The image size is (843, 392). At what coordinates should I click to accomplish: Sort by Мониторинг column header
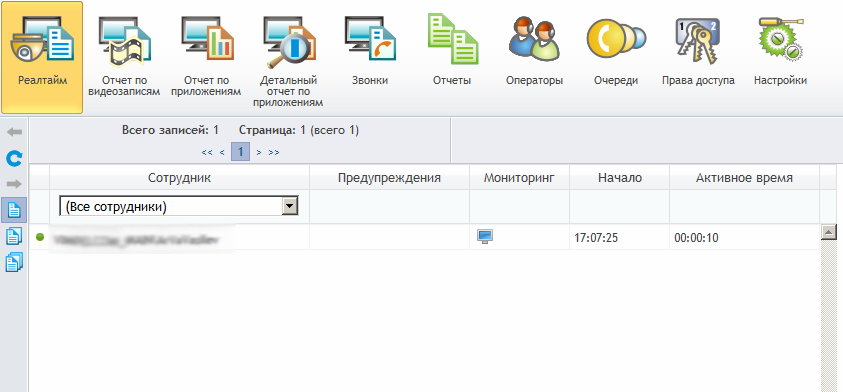coord(519,178)
